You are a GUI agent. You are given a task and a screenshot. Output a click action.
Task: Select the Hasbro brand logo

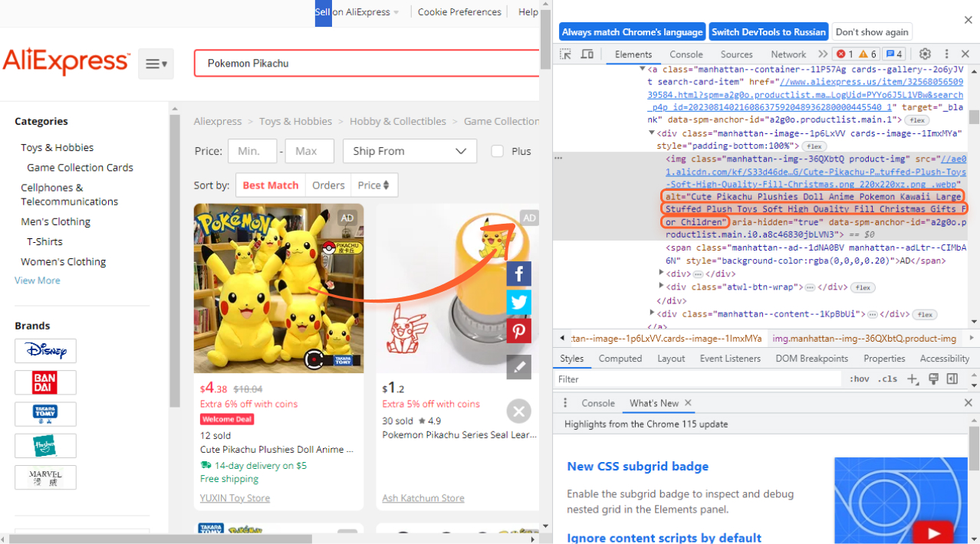pos(45,446)
